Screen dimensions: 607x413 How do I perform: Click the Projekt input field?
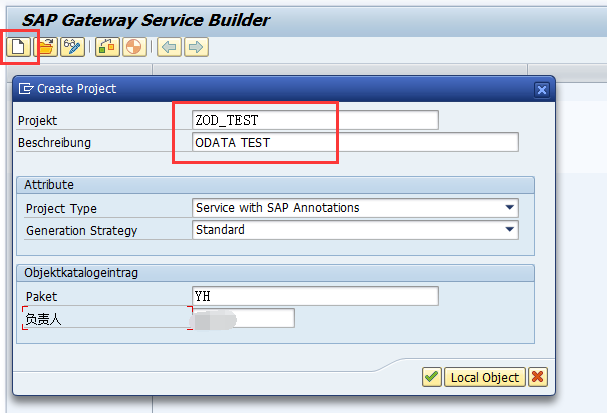point(315,120)
